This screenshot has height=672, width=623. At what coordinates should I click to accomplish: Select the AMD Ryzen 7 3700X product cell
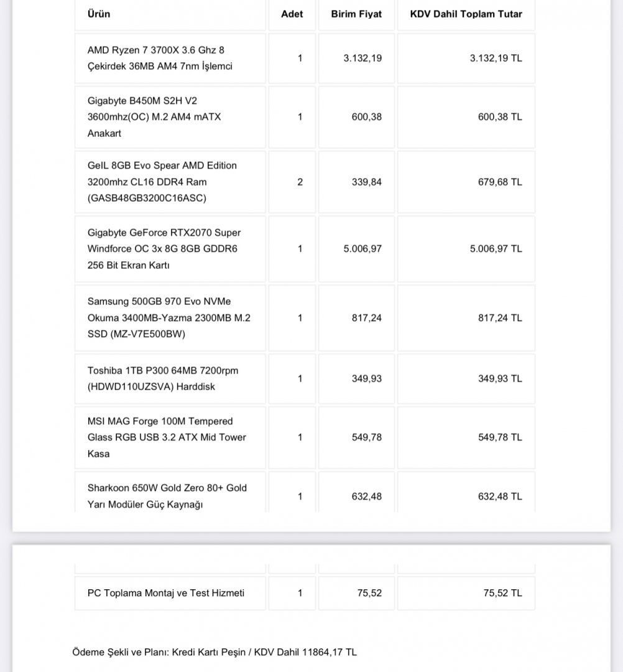160,58
